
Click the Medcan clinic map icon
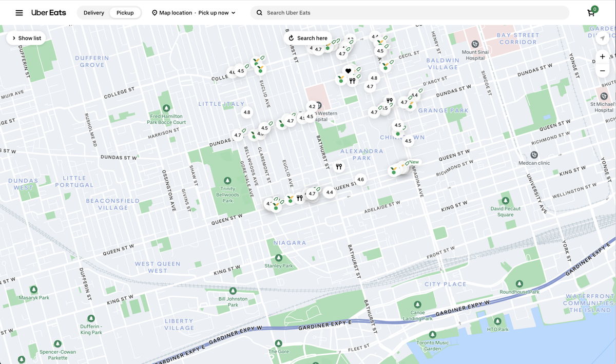click(534, 155)
